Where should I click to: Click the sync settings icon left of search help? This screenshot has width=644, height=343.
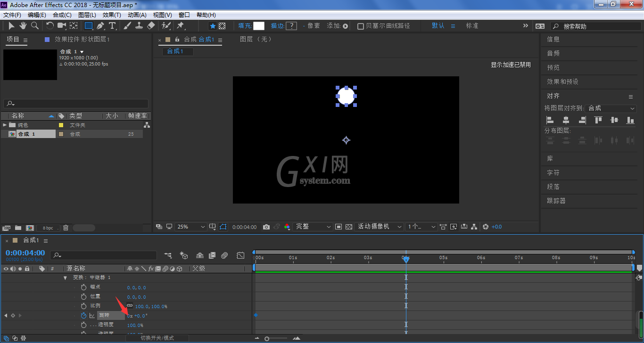(540, 26)
